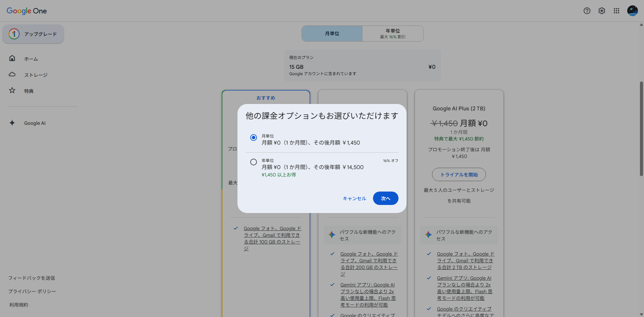
Task: Click the colored 1 icon in アップグレード
Action: pyautogui.click(x=14, y=34)
